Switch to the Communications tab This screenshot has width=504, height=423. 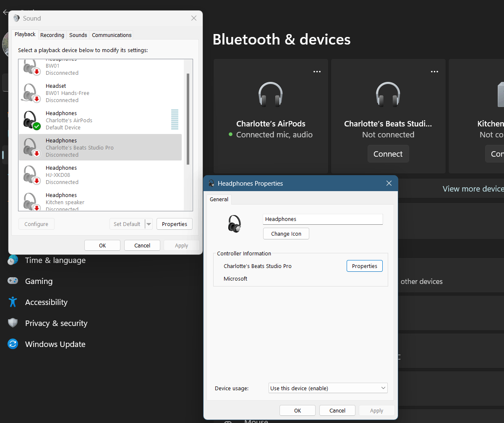[112, 35]
